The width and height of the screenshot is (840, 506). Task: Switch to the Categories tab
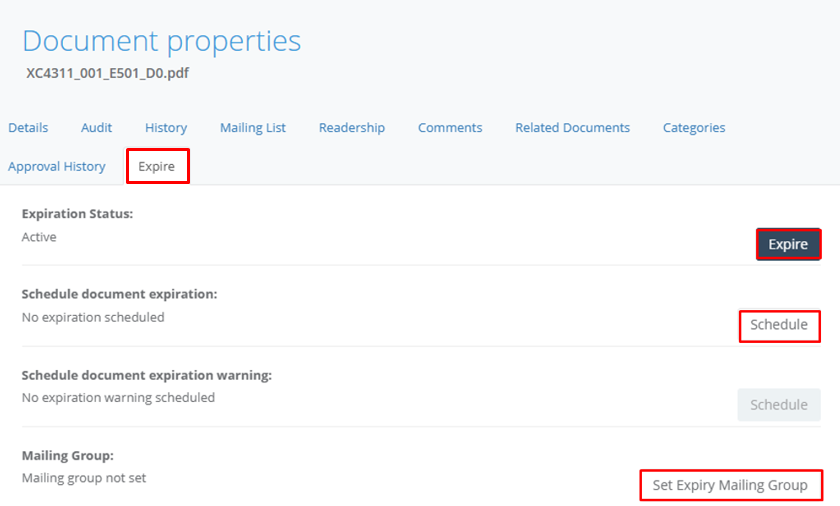pos(694,127)
